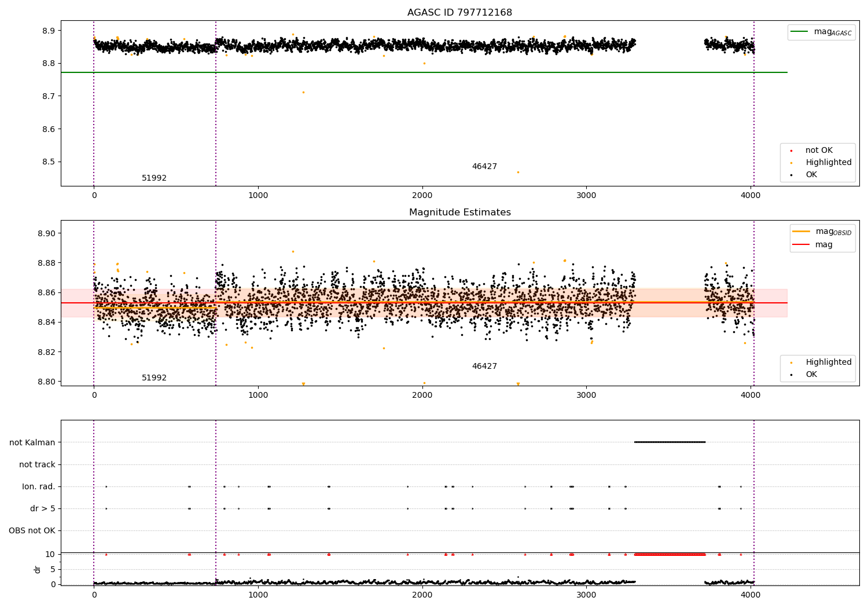Click the 4000 x-tick under Magnitude Estimates plot
Screen dimensions: 868x608
coord(751,395)
